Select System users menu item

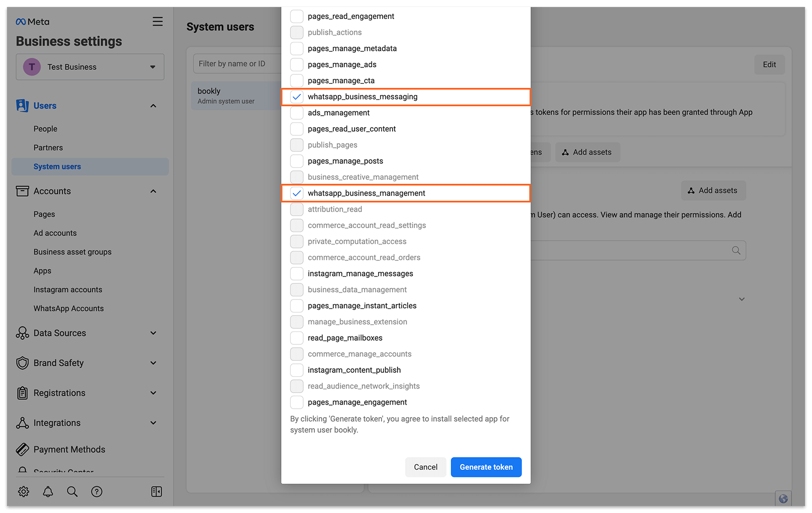pyautogui.click(x=90, y=167)
